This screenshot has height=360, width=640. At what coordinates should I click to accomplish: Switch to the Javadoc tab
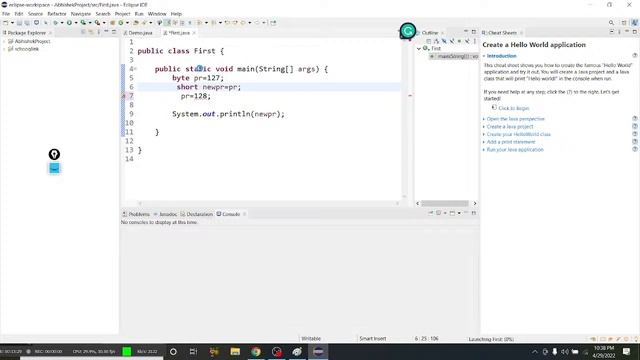pyautogui.click(x=165, y=214)
